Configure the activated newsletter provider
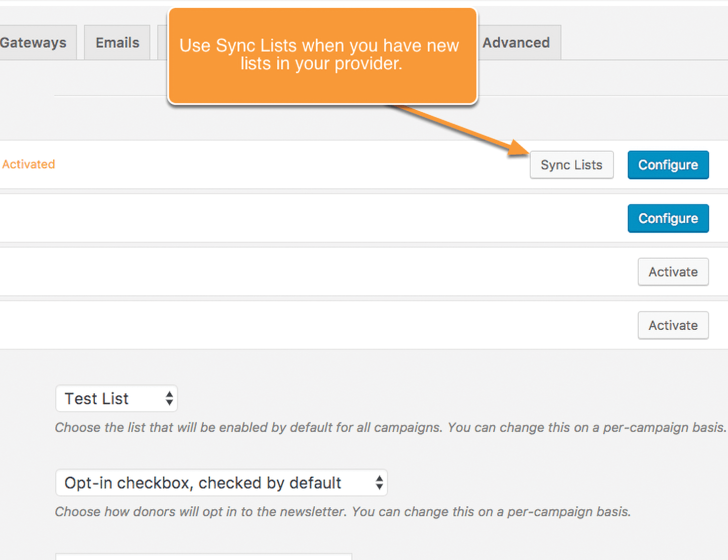The height and width of the screenshot is (560, 728). (668, 165)
